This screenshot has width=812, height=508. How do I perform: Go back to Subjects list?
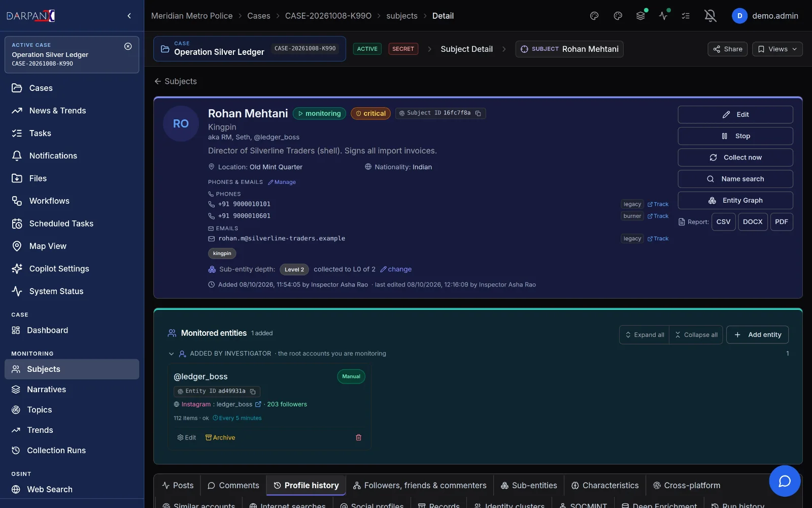coord(176,81)
